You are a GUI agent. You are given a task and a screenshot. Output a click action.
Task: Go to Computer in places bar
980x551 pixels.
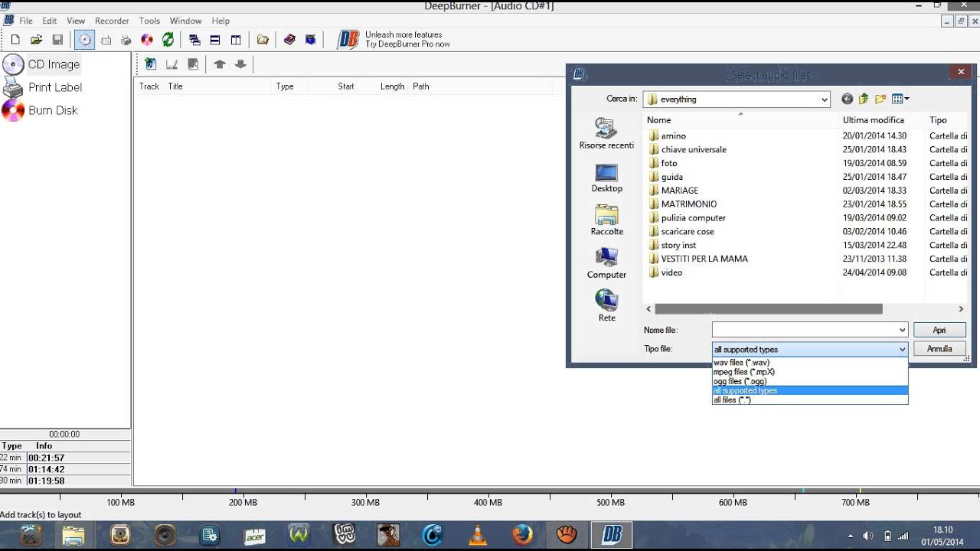click(606, 263)
